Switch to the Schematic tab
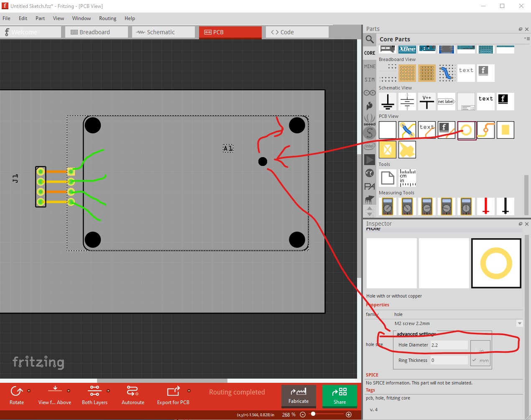 coord(163,32)
